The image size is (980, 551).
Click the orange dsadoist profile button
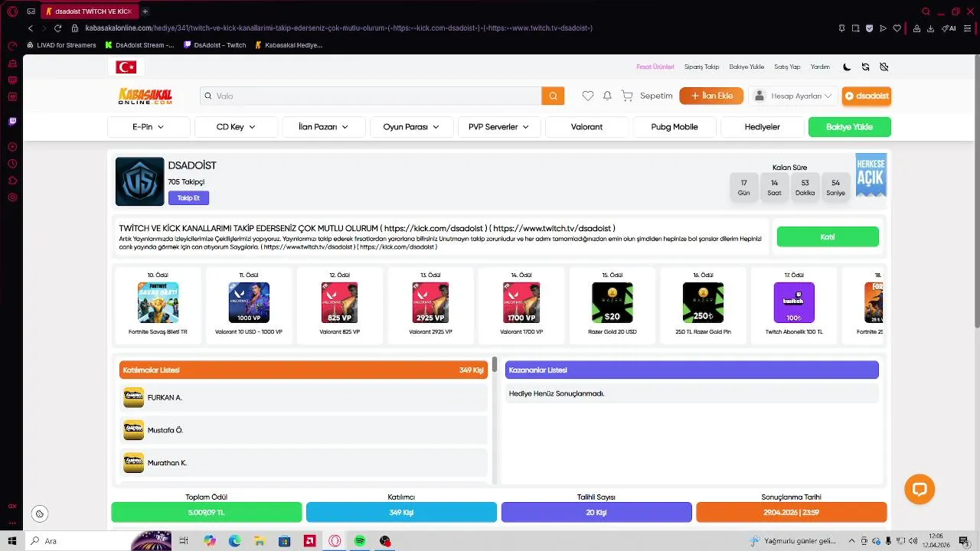867,96
